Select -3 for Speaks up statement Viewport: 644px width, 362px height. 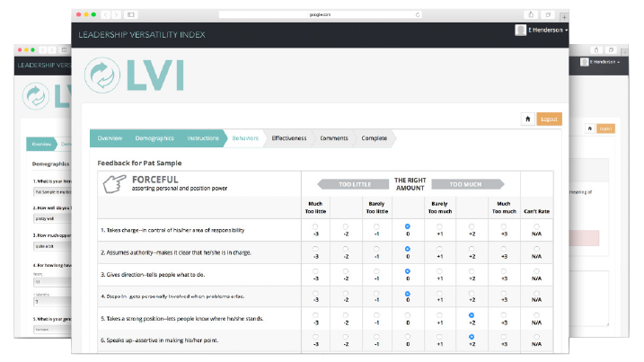(x=315, y=337)
